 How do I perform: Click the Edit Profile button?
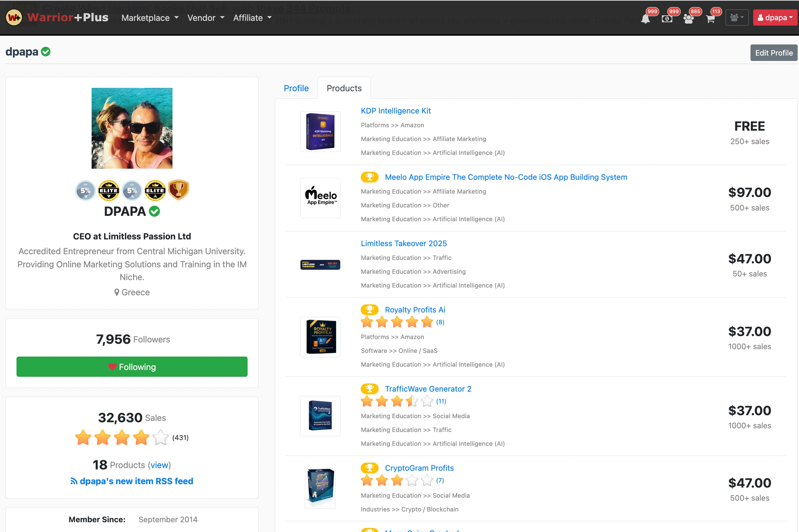[x=774, y=53]
